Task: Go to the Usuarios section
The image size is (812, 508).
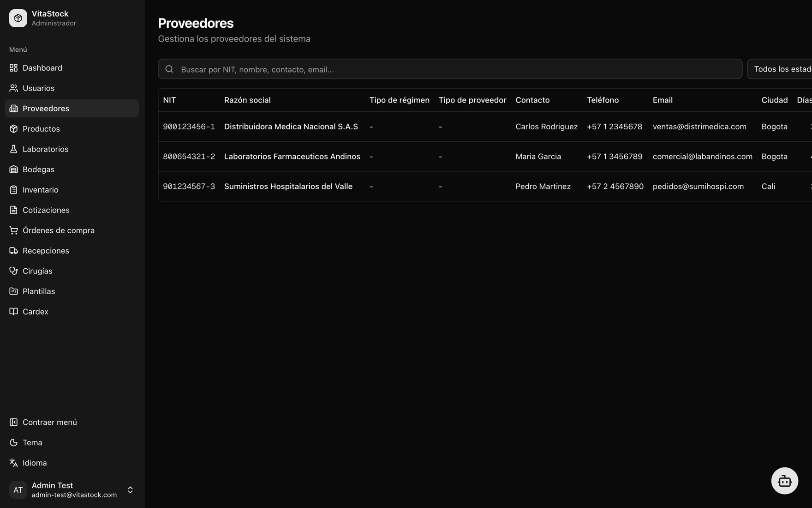Action: click(72, 88)
